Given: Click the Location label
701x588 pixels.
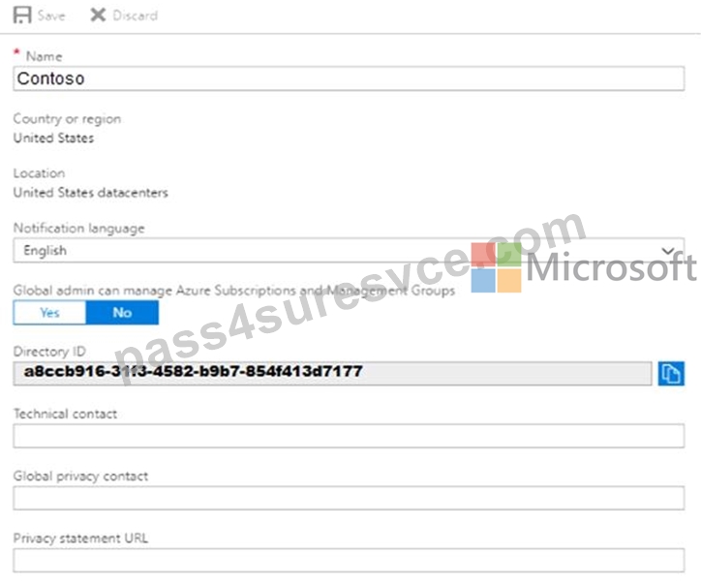Looking at the screenshot, I should [39, 173].
